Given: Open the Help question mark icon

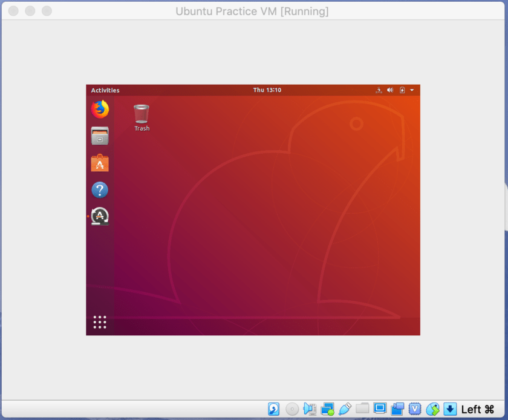Looking at the screenshot, I should click(100, 190).
